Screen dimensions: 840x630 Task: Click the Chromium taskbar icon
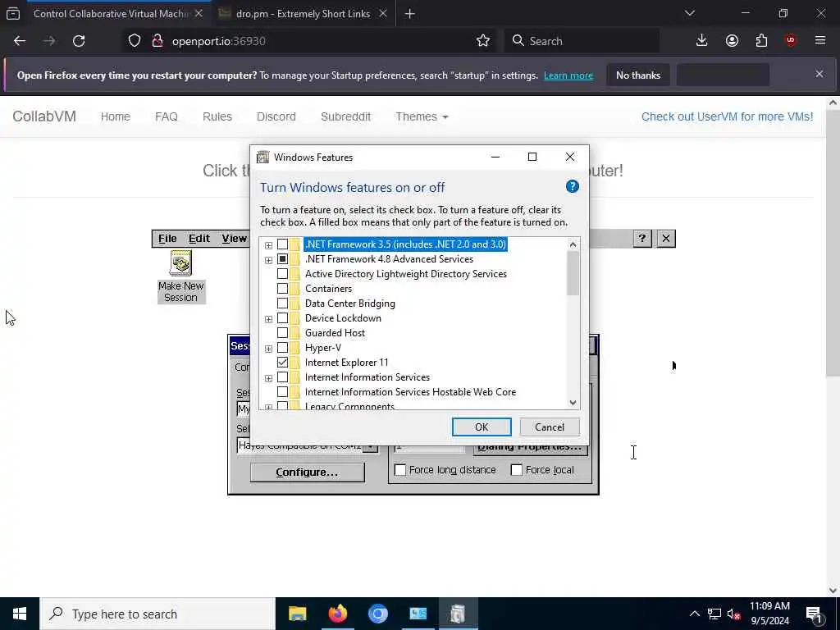pyautogui.click(x=377, y=614)
